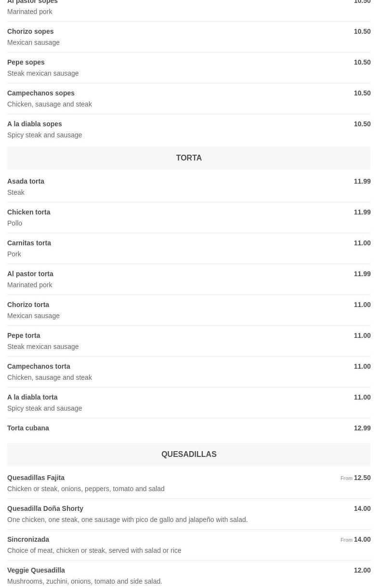Click the Campechanos torta item name
The height and width of the screenshot is (588, 378).
point(39,367)
